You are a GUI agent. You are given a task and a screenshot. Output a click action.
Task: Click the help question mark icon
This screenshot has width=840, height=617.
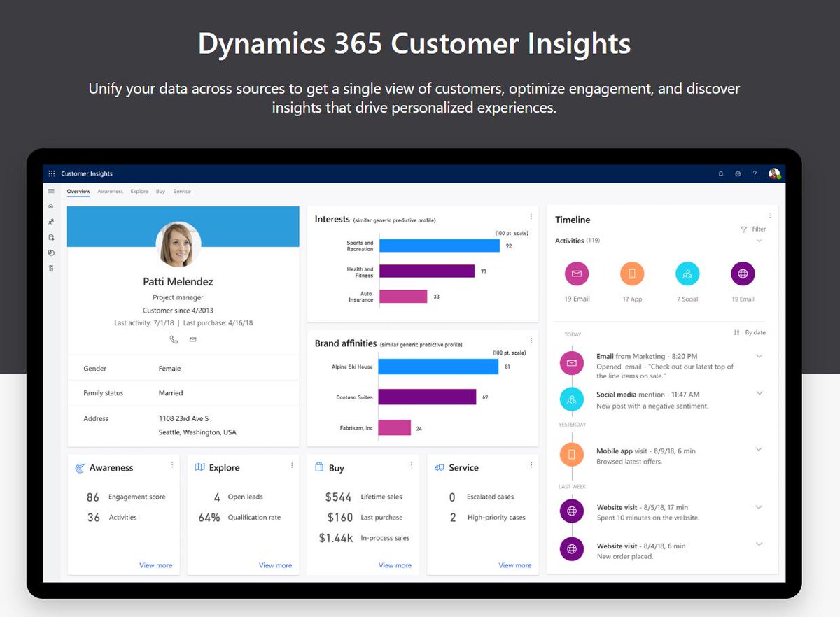tap(755, 173)
